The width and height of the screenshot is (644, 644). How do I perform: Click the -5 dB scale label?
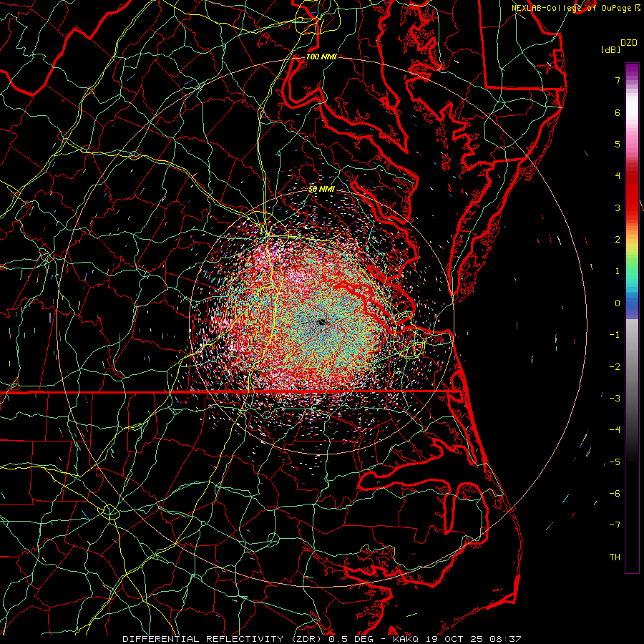(x=615, y=462)
